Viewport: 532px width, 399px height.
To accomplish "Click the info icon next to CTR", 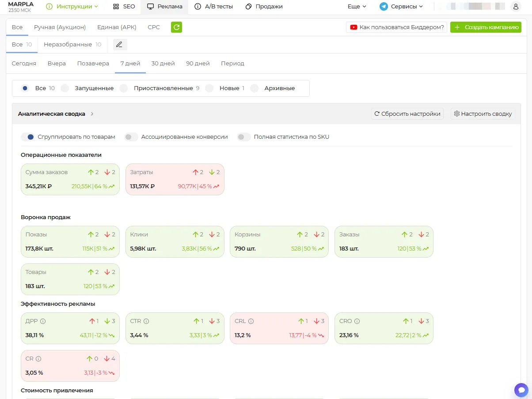I will click(x=146, y=321).
